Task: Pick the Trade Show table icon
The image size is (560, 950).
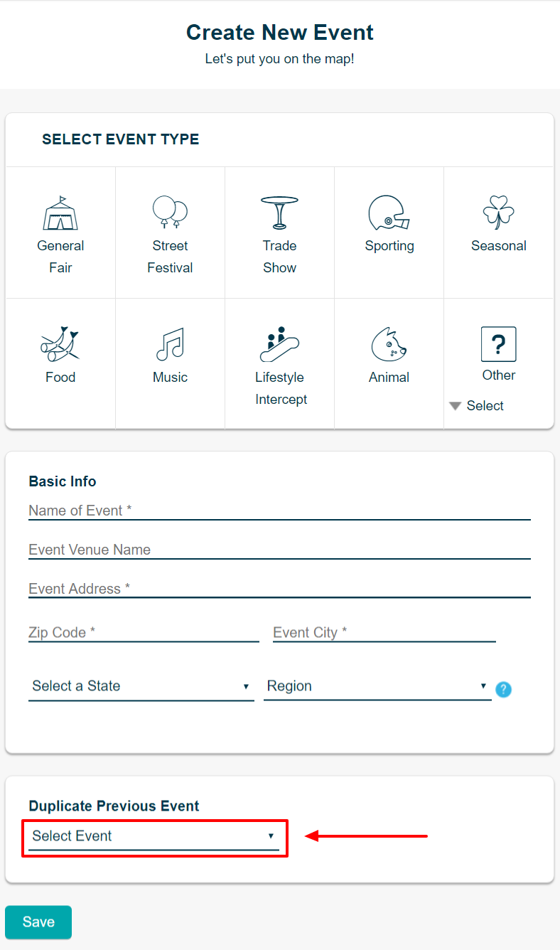Action: point(279,212)
